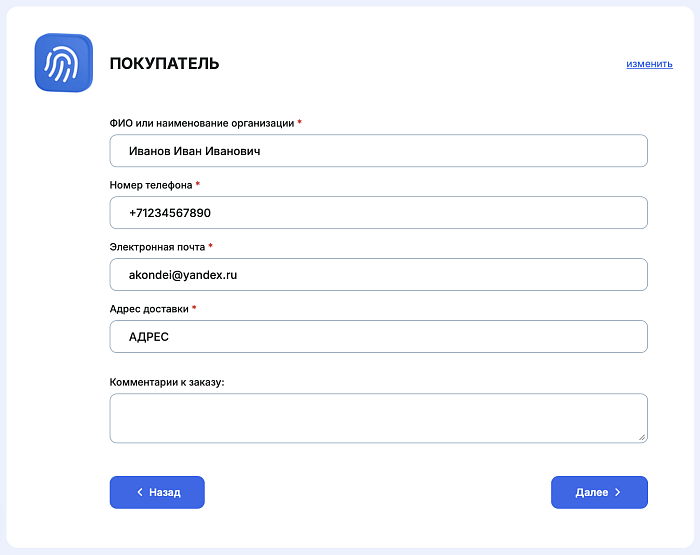Click the phone field showing +71234567890
The image size is (700, 555).
tap(378, 213)
